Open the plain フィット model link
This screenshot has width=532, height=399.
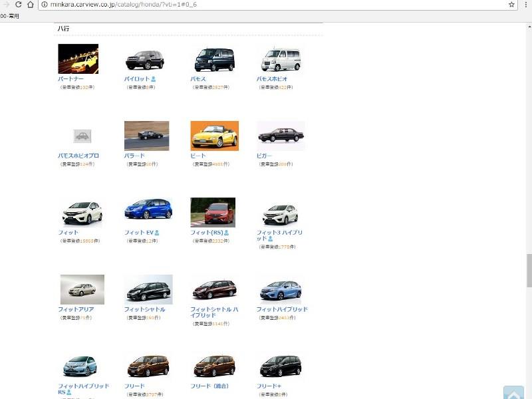pos(68,233)
